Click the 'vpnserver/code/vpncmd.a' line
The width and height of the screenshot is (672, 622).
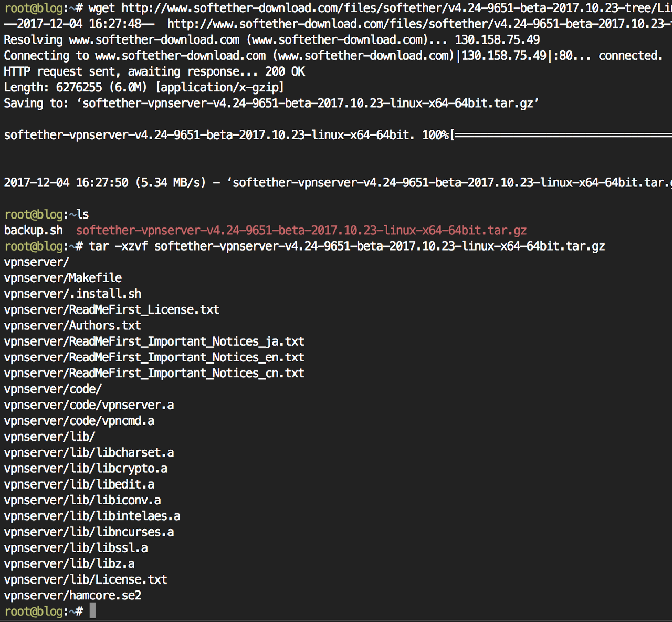point(79,421)
